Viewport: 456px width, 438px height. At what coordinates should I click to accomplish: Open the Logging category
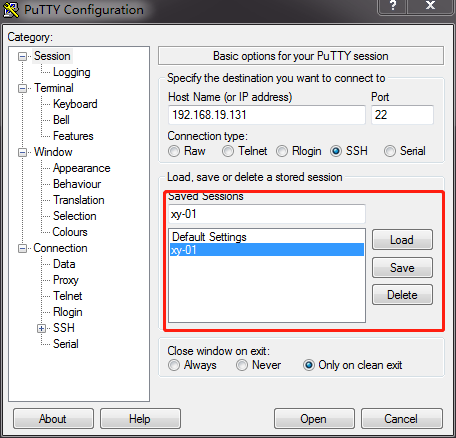(x=72, y=72)
